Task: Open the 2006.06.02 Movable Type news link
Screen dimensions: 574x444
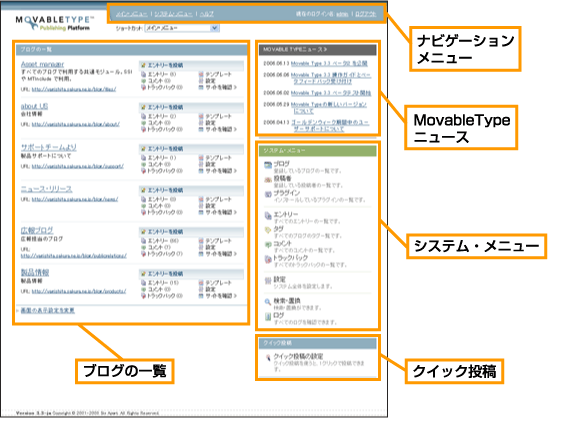Action: point(331,93)
